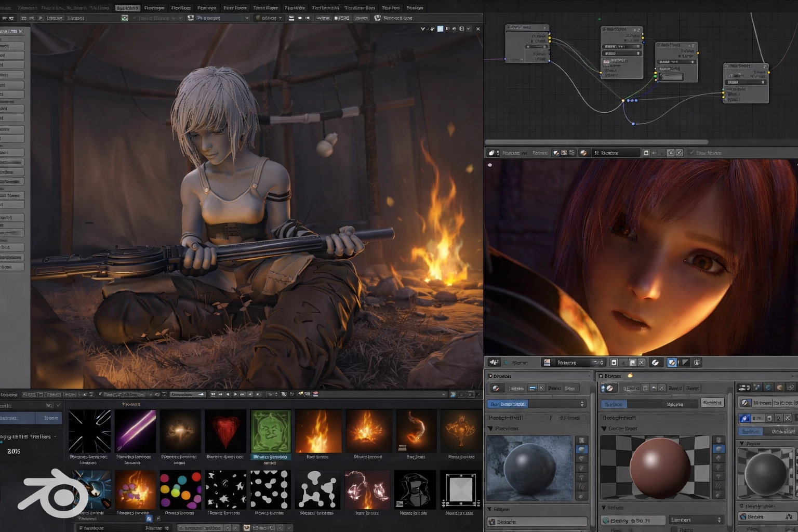Viewport: 798px width, 532px height.
Task: Tick the checkbox at the bottom of the middle material panel
Action: tap(674, 529)
